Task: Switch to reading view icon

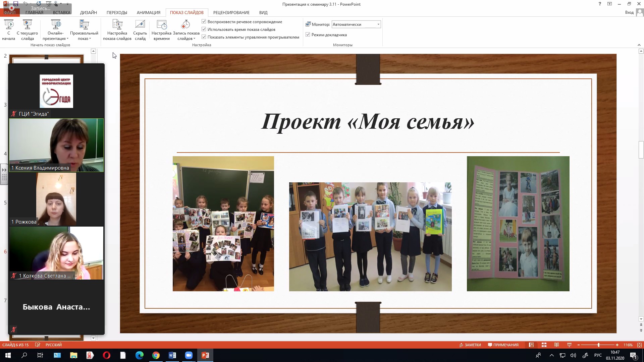Action: (x=556, y=345)
